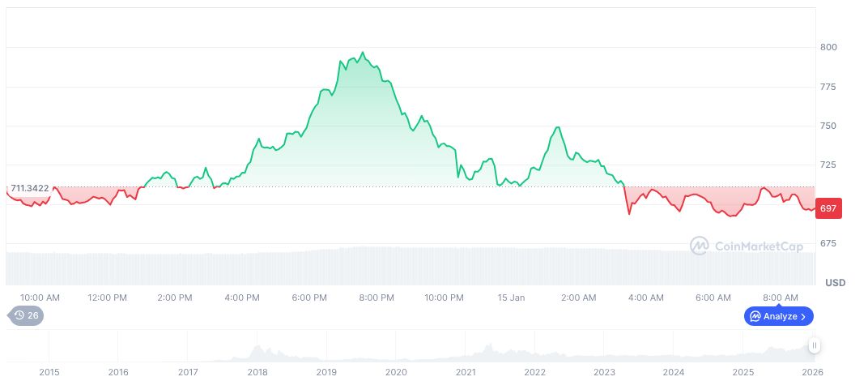Click the 8:00 PM time axis label
Screen dimensions: 868x381
pos(377,298)
